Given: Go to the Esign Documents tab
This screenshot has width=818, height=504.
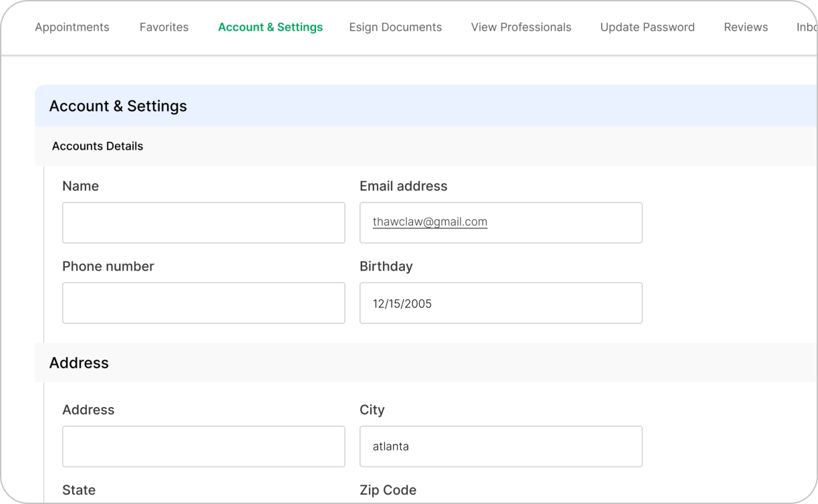Looking at the screenshot, I should pyautogui.click(x=395, y=27).
